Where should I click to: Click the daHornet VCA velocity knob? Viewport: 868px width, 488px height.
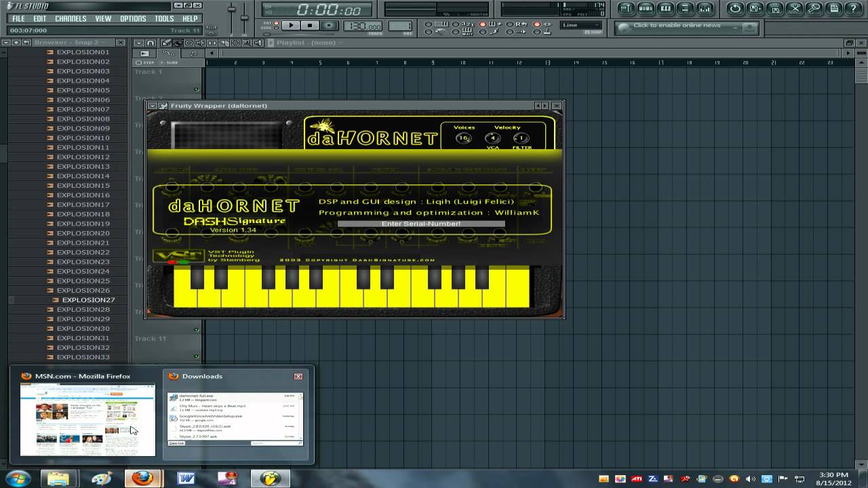[493, 138]
